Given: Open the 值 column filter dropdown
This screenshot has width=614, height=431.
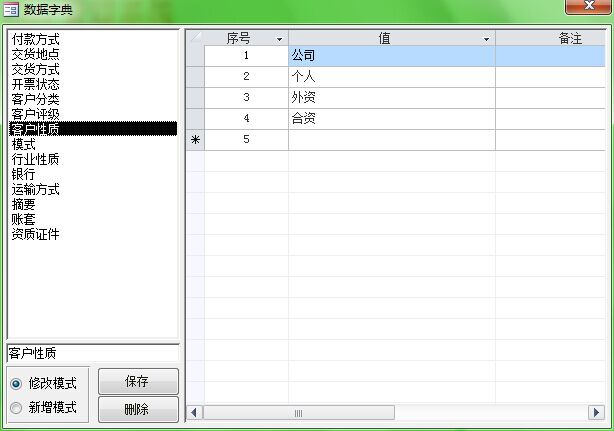Looking at the screenshot, I should (486, 39).
